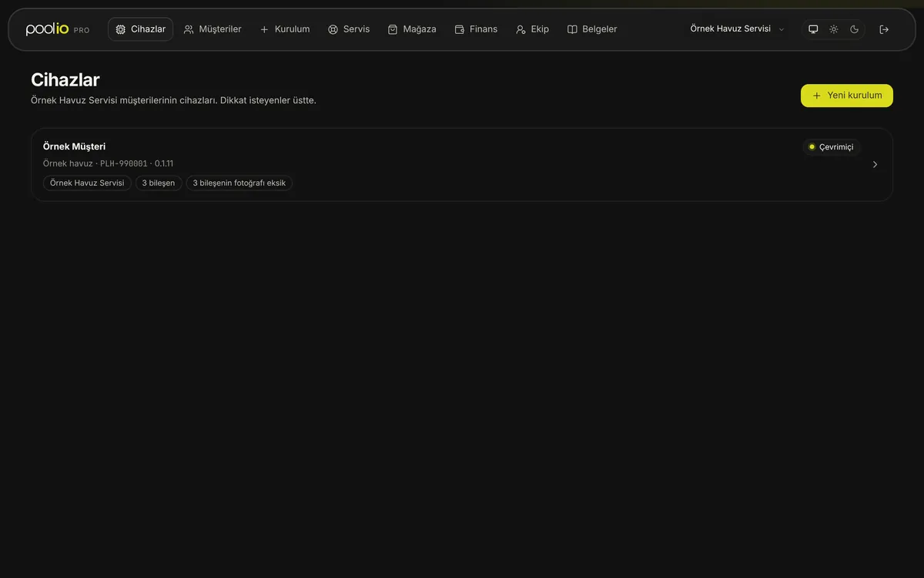924x578 pixels.
Task: Switch to the Servis tab
Action: (349, 29)
